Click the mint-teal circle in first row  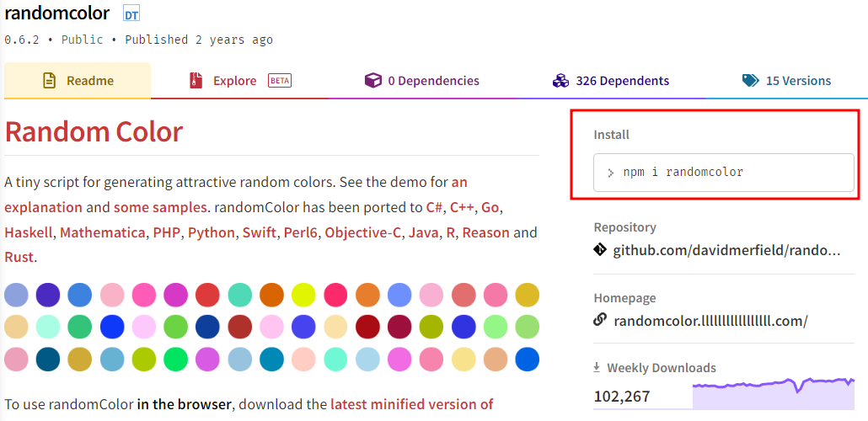(239, 295)
